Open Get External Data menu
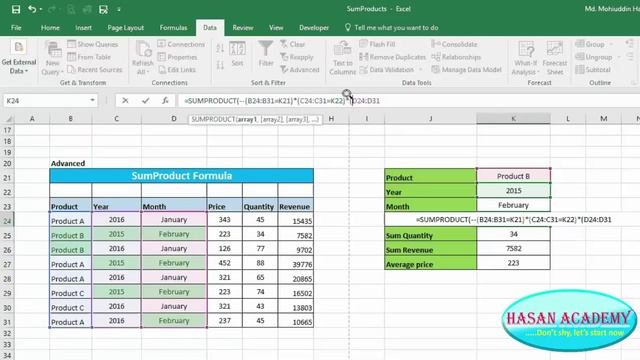640x360 pixels. pyautogui.click(x=19, y=58)
